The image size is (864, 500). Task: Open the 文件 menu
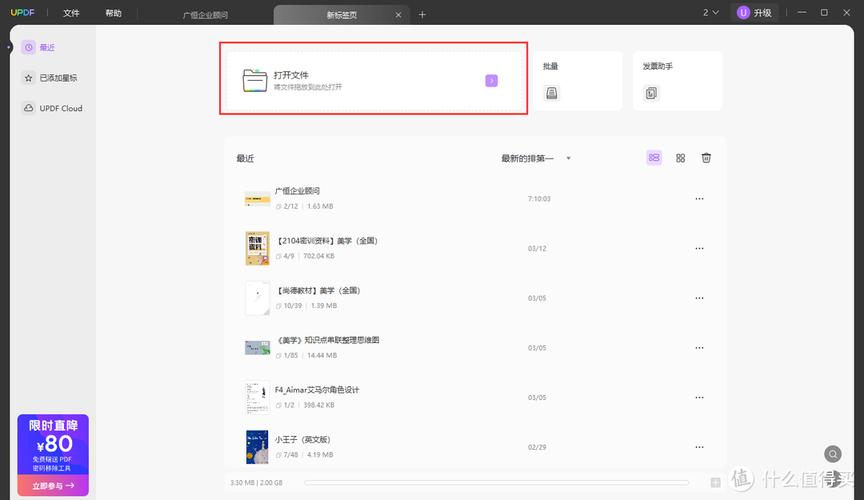click(x=71, y=13)
